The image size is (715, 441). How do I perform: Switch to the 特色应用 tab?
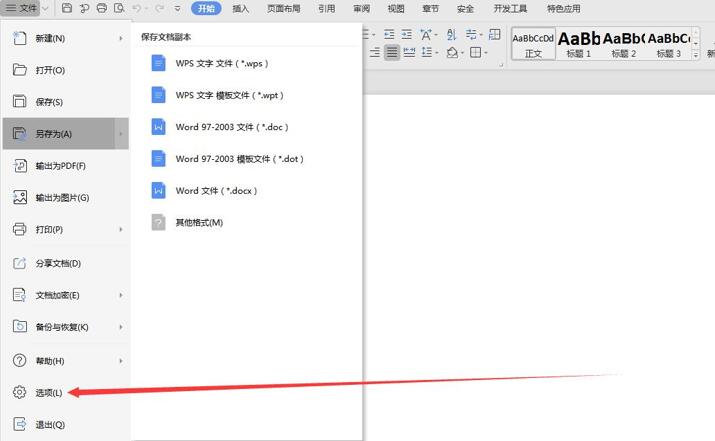click(564, 8)
